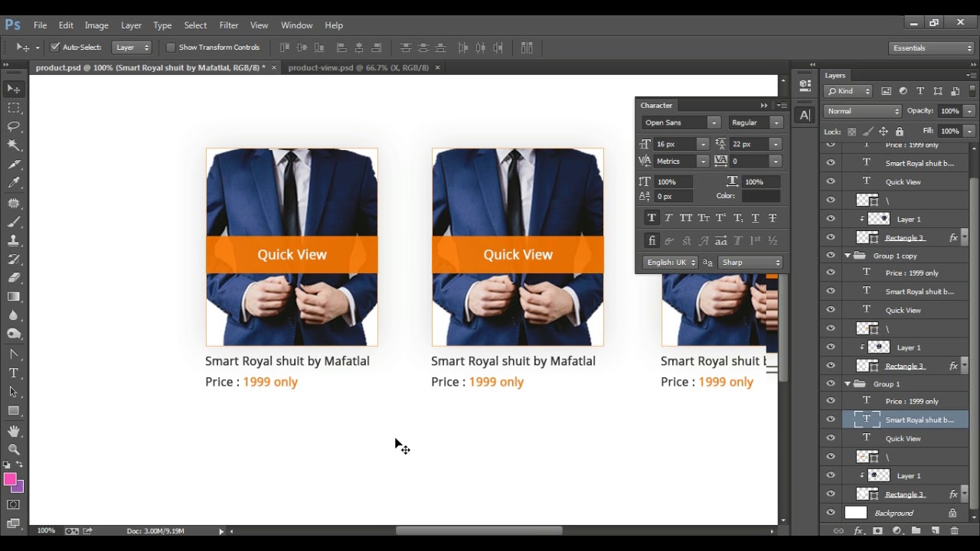The width and height of the screenshot is (980, 551).
Task: Select the Path Selection arrow tool
Action: [14, 392]
